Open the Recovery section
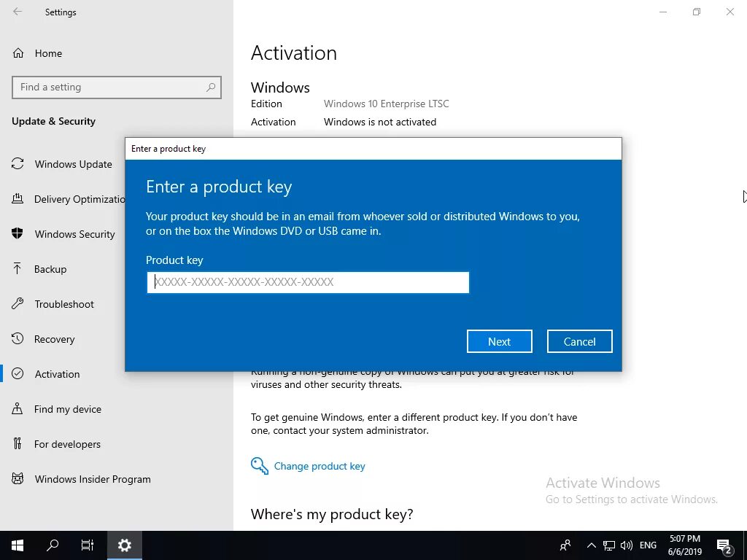This screenshot has width=747, height=560. tap(54, 339)
